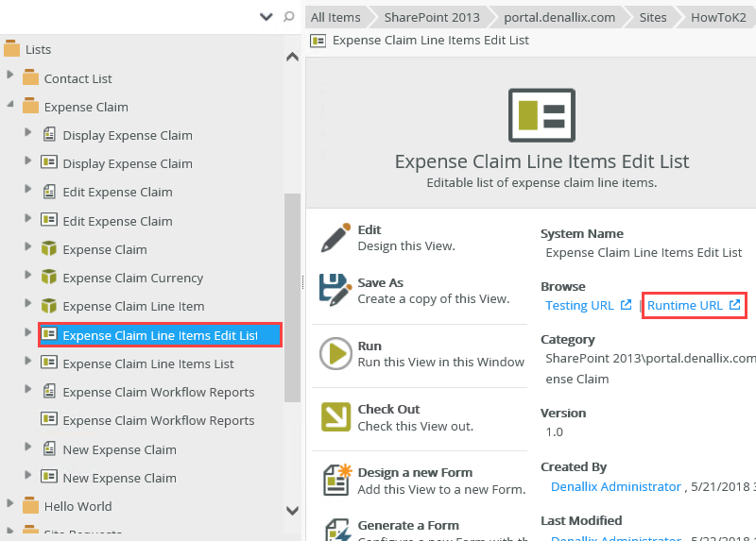Screen dimensions: 756x541
Task: Click the Lists folder icon
Action: tap(12, 49)
